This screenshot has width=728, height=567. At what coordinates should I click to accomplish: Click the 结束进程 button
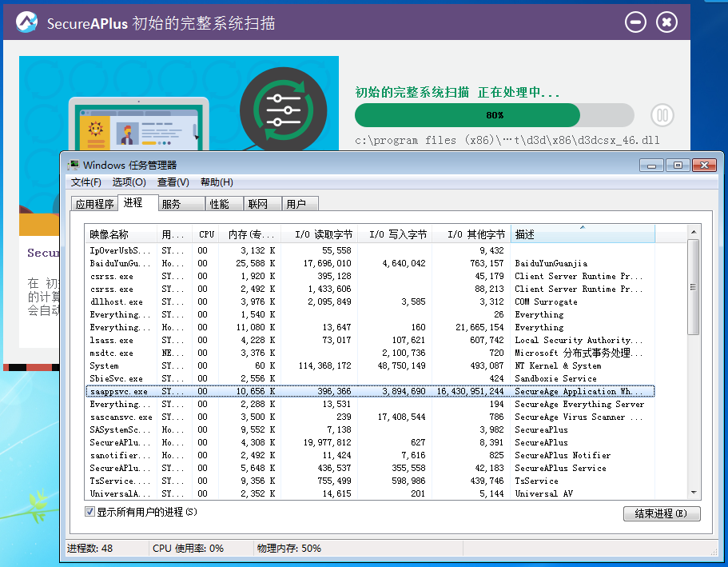point(662,513)
